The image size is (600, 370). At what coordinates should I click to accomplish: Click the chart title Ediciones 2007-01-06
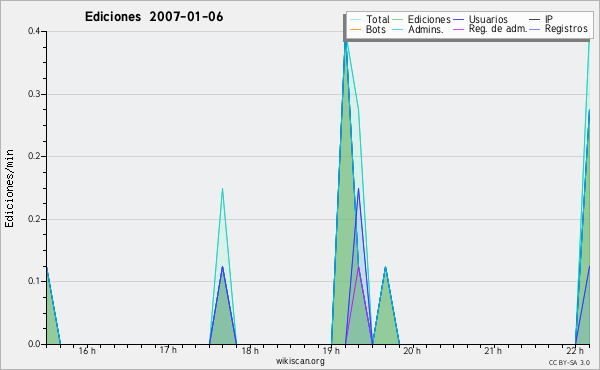click(154, 17)
